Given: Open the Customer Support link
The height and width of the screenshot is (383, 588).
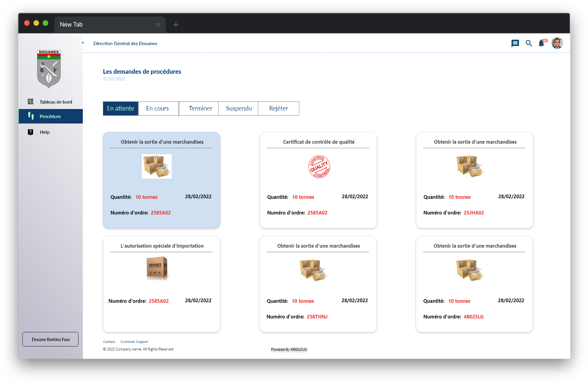Looking at the screenshot, I should point(134,342).
